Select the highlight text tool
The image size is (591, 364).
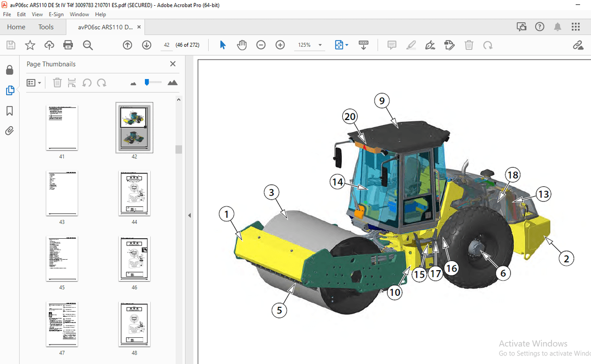click(411, 45)
